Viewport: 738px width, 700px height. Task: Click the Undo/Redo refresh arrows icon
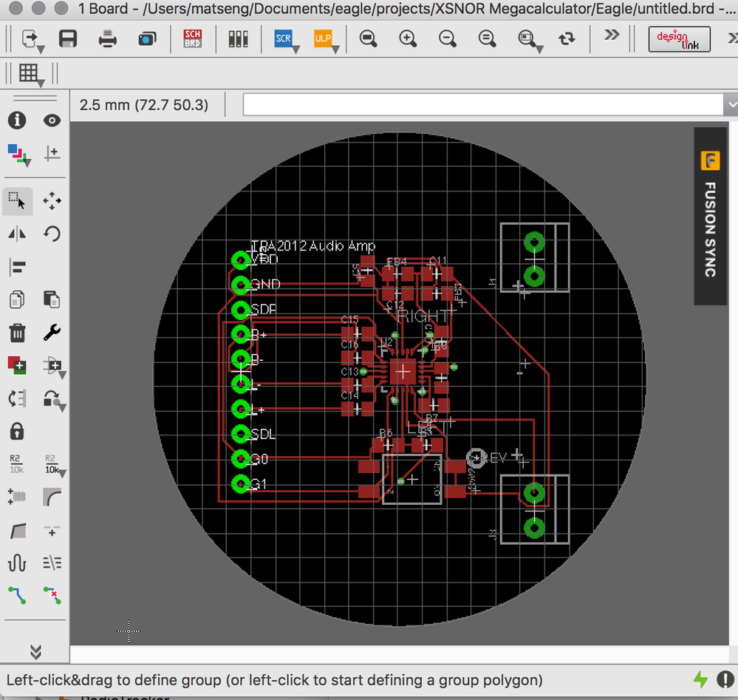point(567,38)
